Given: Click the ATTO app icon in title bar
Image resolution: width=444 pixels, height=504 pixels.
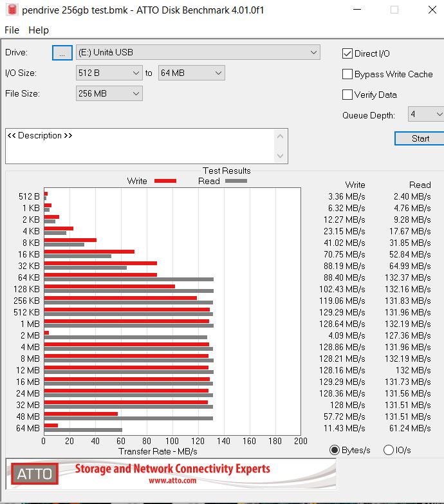Looking at the screenshot, I should [x=12, y=10].
